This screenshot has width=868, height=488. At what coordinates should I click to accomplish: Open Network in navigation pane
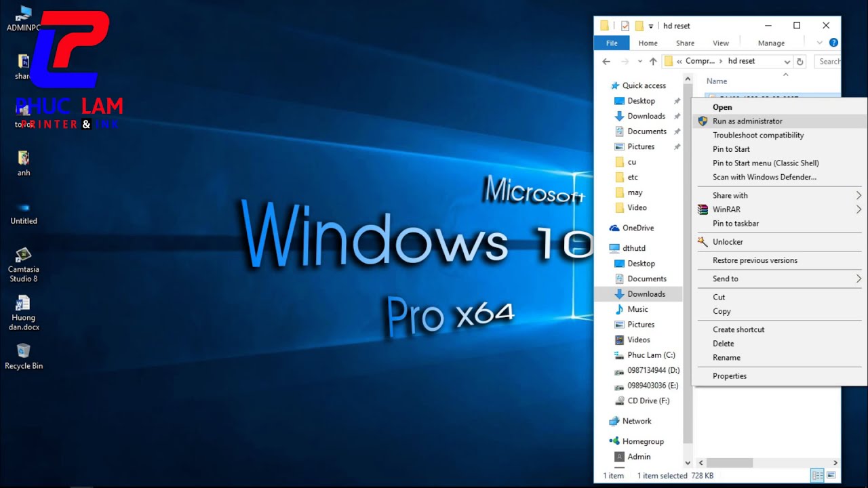pos(637,421)
